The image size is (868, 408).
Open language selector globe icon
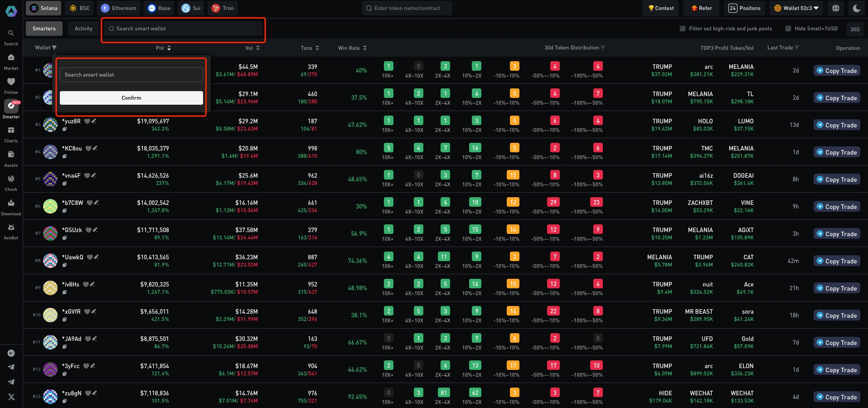point(836,8)
